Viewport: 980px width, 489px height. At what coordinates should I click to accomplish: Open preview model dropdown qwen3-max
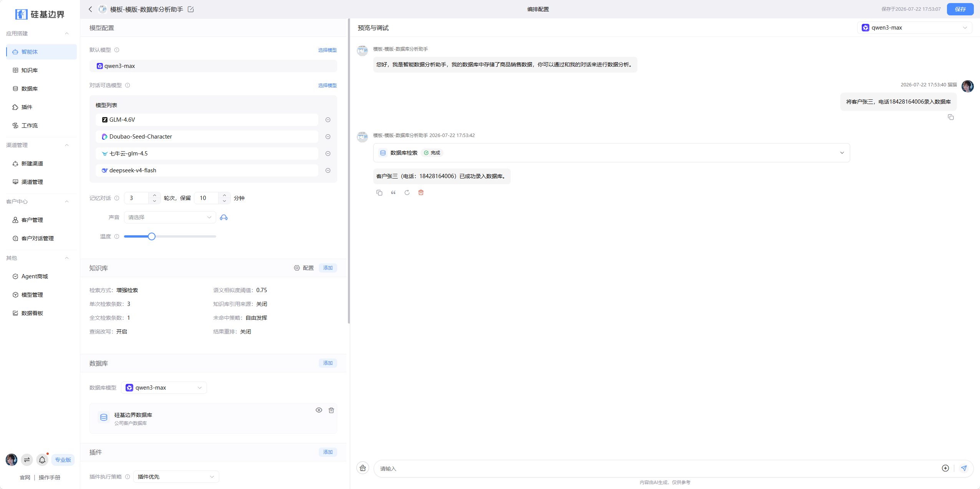tap(914, 28)
